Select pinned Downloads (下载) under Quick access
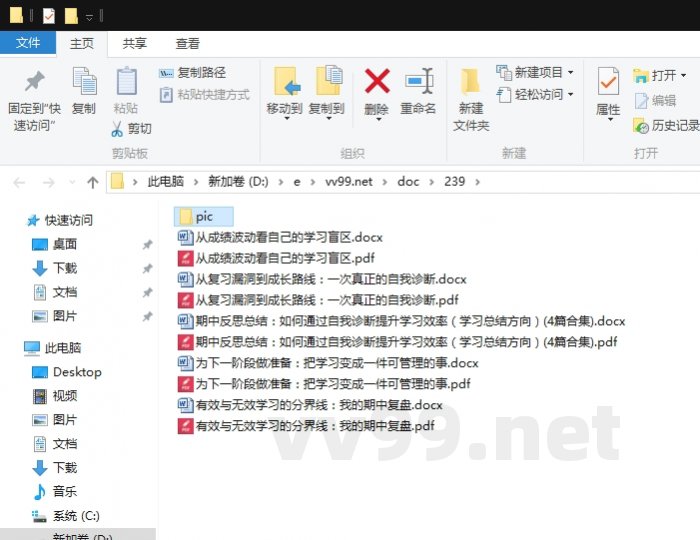 click(x=55, y=268)
